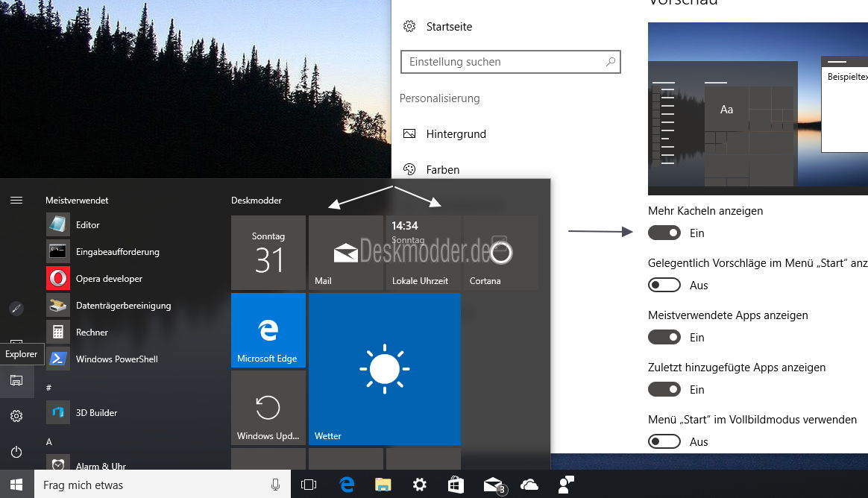Image resolution: width=868 pixels, height=498 pixels.
Task: Open the Windows Update tile
Action: [268, 408]
